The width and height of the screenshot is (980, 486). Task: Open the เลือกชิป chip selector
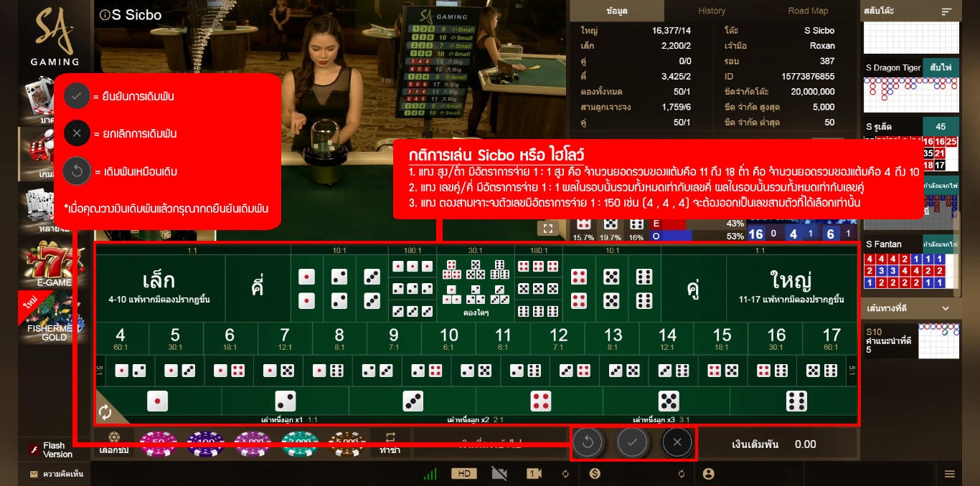(x=113, y=444)
